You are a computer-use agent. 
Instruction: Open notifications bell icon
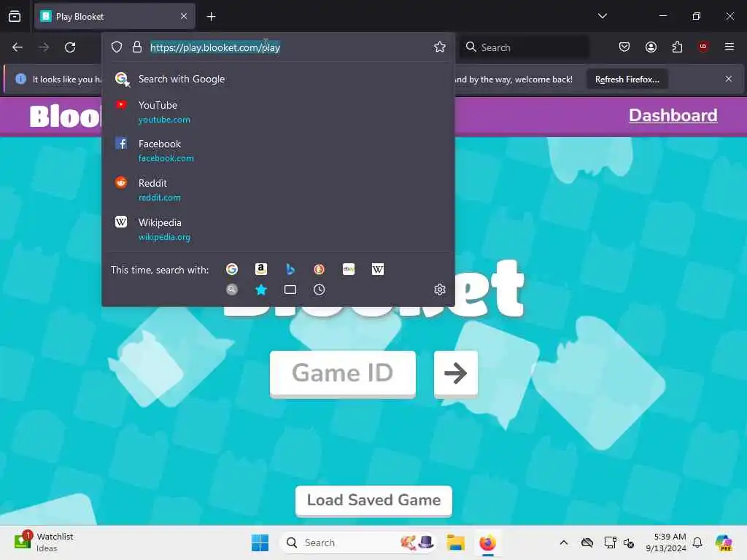tap(697, 542)
